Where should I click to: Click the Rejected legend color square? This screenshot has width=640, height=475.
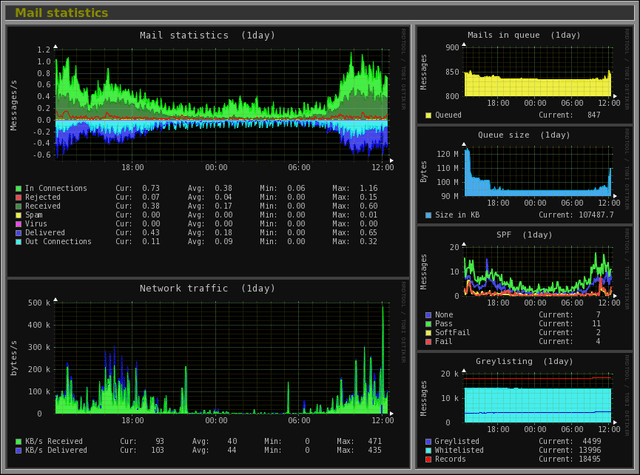pyautogui.click(x=18, y=197)
